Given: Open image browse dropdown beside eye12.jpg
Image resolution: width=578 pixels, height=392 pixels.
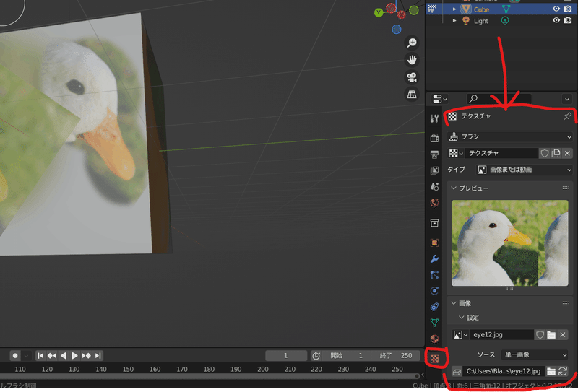Looking at the screenshot, I should (x=460, y=334).
